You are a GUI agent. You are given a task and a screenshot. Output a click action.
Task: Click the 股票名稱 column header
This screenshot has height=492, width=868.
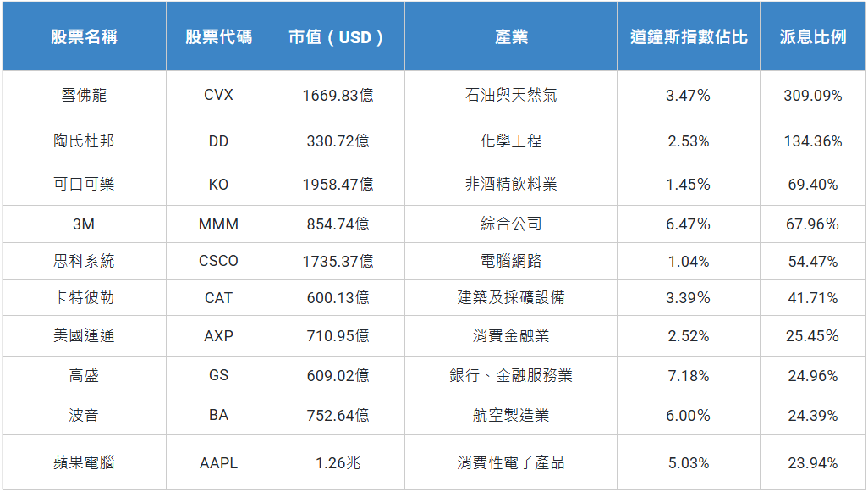coord(84,36)
